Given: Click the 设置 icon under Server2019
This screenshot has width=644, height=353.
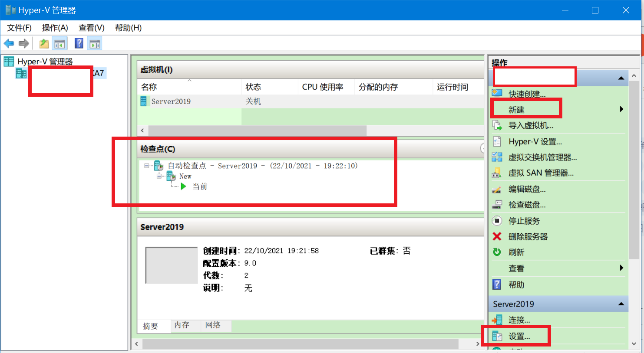Looking at the screenshot, I should (x=497, y=336).
